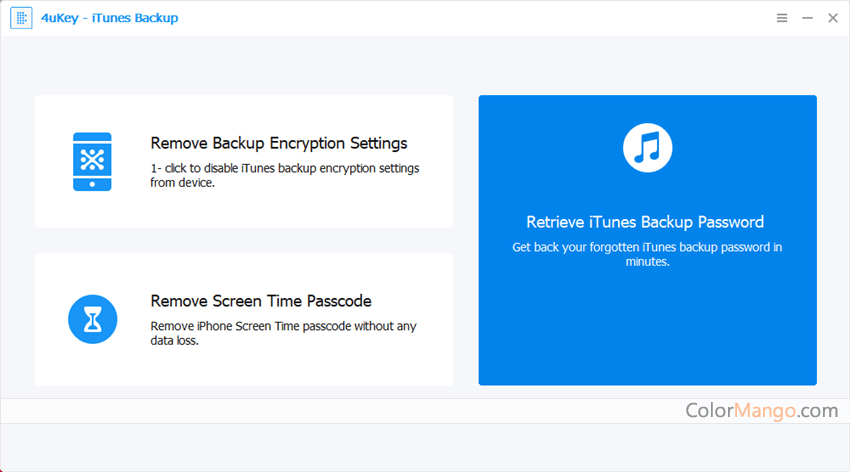Click the Remove Screen Time Passcode card
The width and height of the screenshot is (850, 472).
(244, 319)
